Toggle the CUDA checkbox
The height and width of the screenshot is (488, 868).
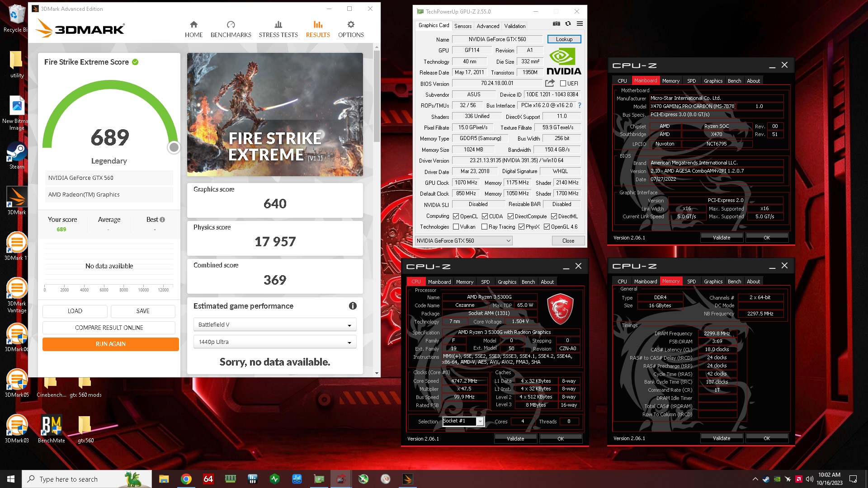pyautogui.click(x=485, y=216)
